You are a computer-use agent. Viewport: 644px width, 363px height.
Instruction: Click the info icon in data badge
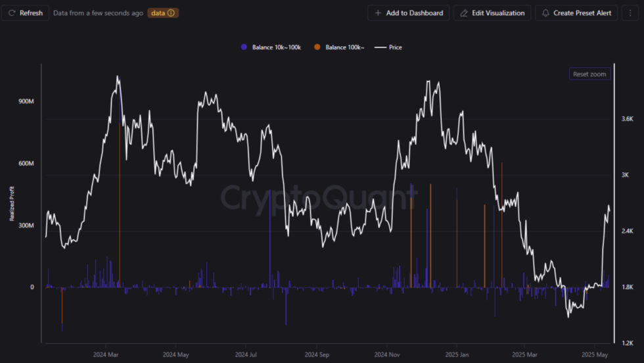[x=172, y=13]
